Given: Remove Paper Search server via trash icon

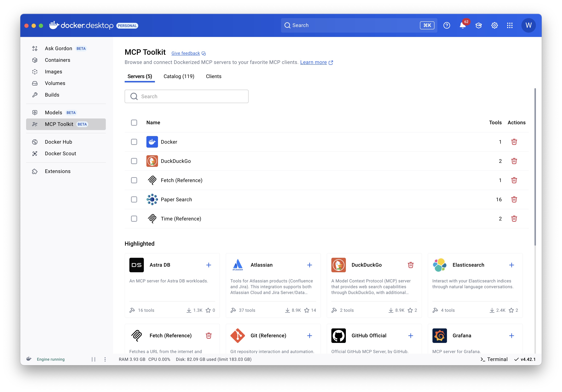Looking at the screenshot, I should click(x=514, y=199).
